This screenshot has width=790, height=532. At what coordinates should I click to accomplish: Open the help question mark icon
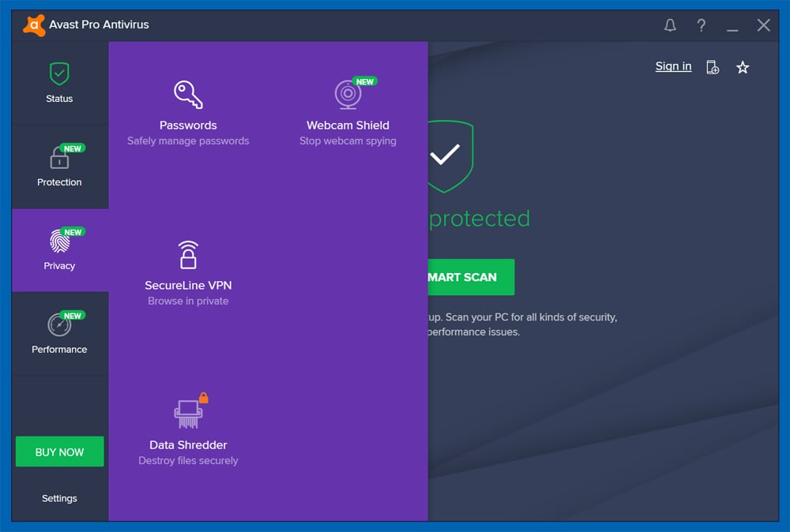tap(701, 25)
